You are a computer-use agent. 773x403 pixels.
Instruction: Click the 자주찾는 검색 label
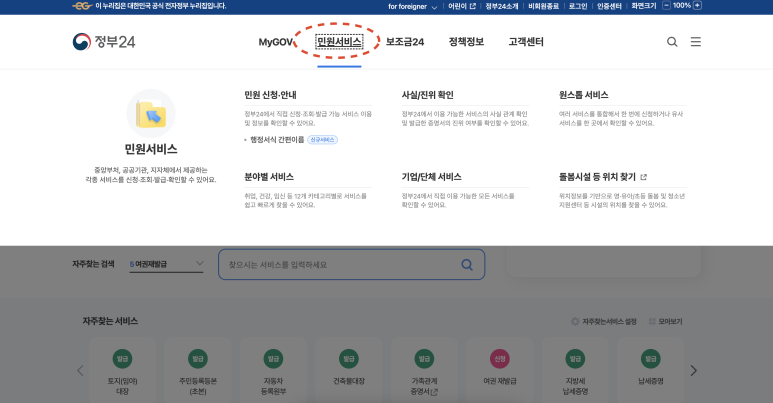coord(93,264)
